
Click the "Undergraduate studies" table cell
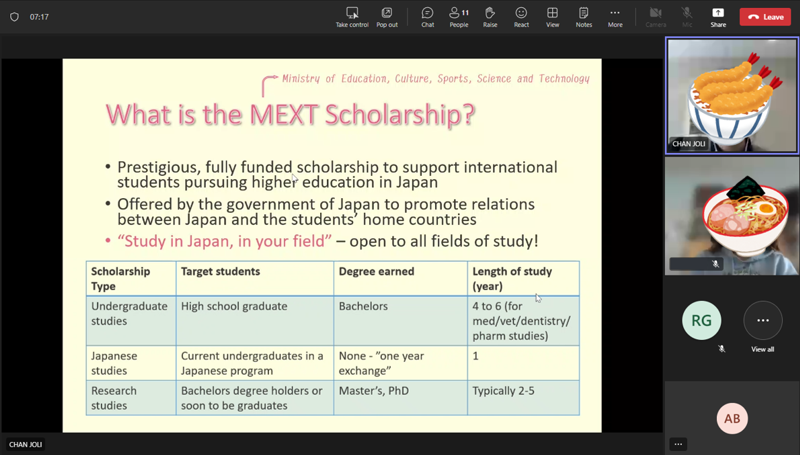131,321
